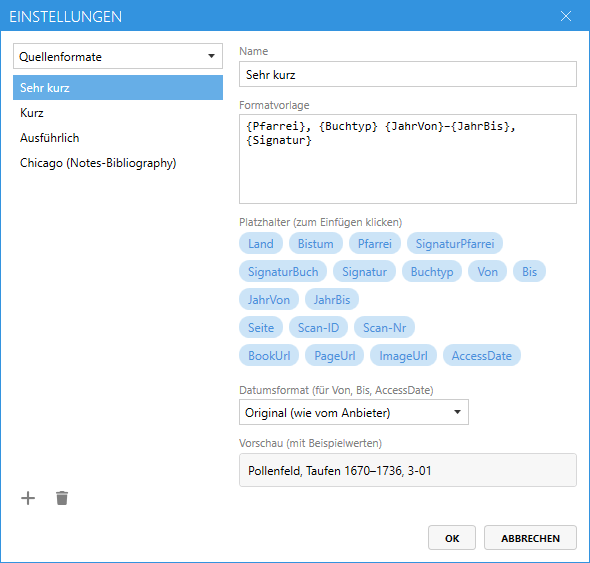Insert the SignaturPfarrei placeholder
590x563 pixels.
pos(455,243)
